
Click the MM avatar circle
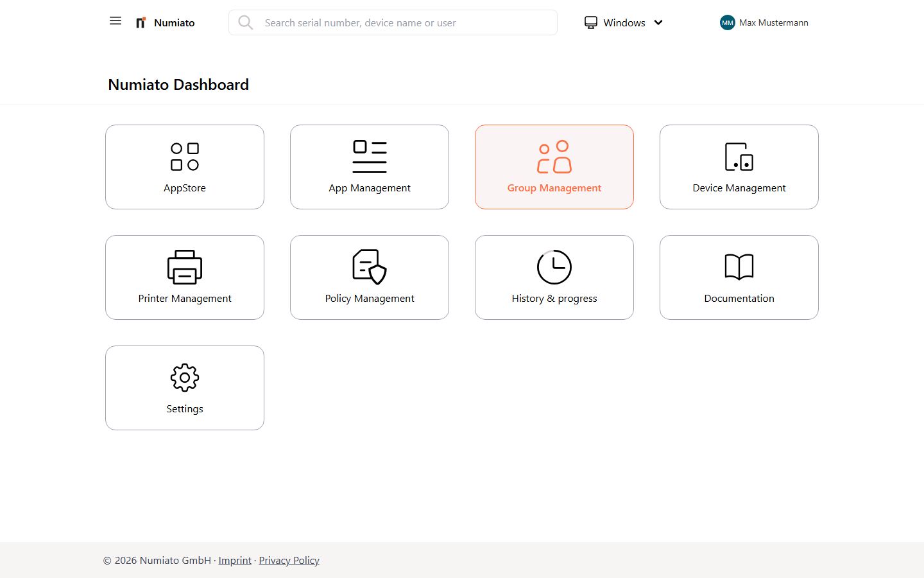click(727, 22)
